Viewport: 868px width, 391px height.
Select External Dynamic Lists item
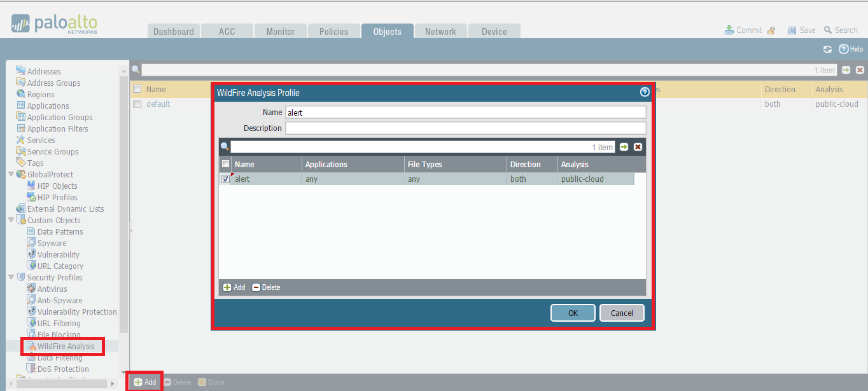pyautogui.click(x=66, y=209)
